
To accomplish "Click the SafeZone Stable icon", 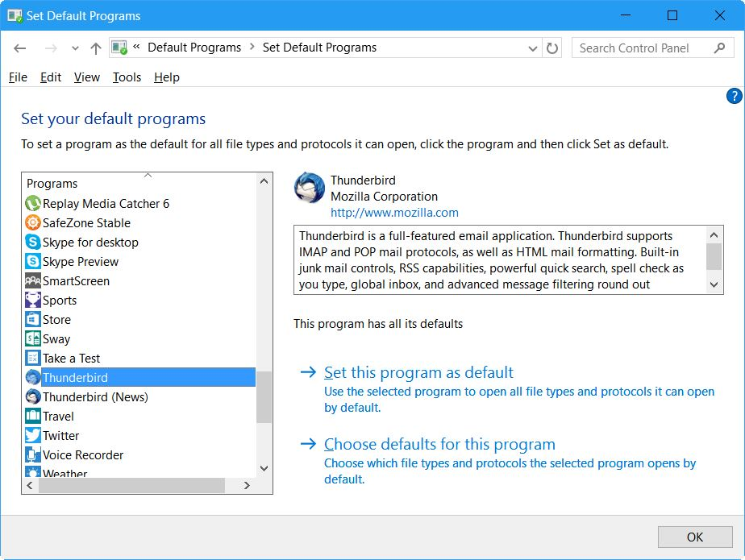I will pos(33,222).
